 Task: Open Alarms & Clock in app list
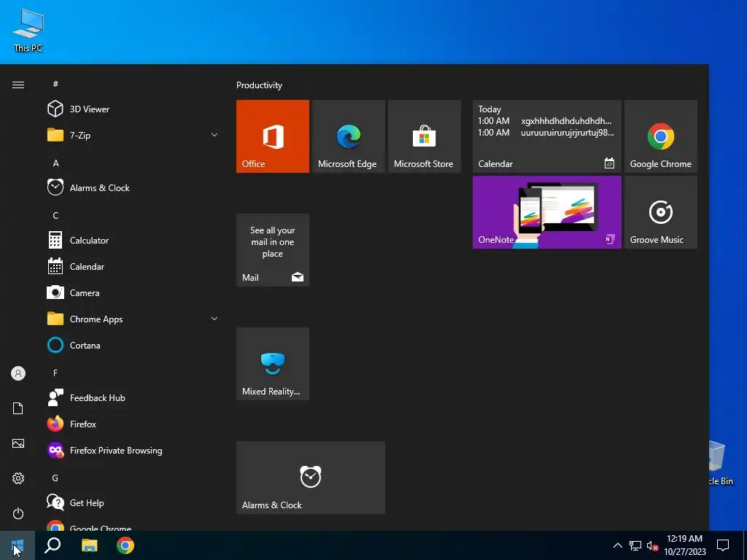click(x=133, y=187)
